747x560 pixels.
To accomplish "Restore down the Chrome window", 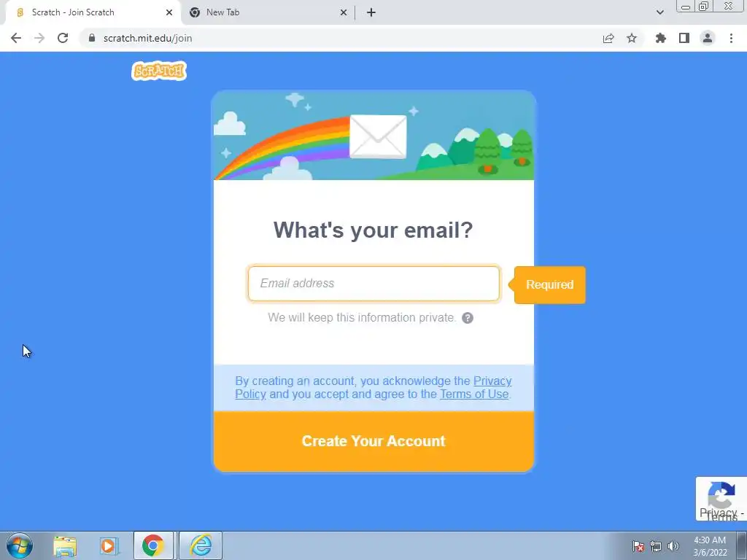I will 703,7.
